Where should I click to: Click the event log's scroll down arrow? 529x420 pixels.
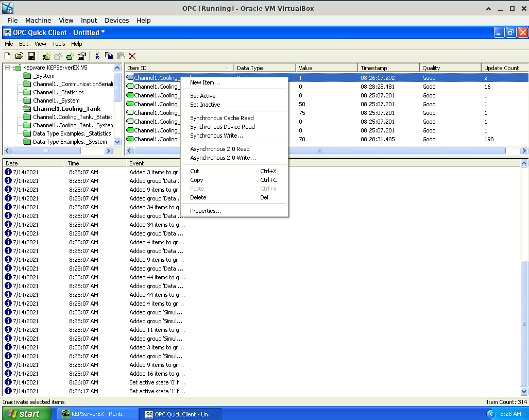tap(524, 392)
